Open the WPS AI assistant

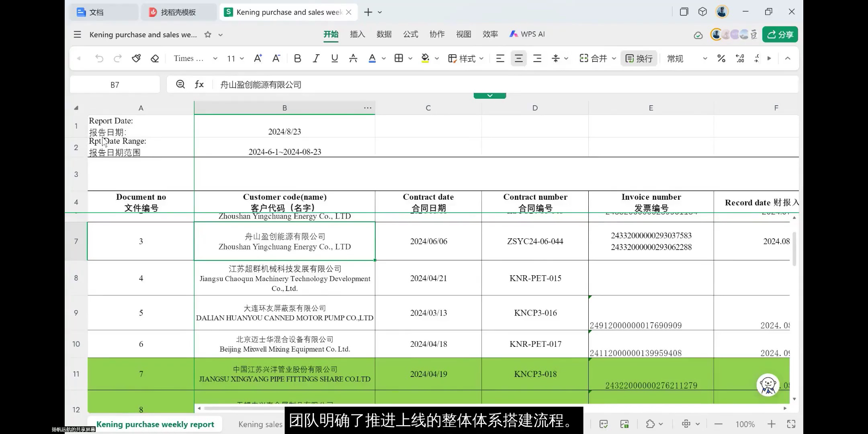[527, 34]
